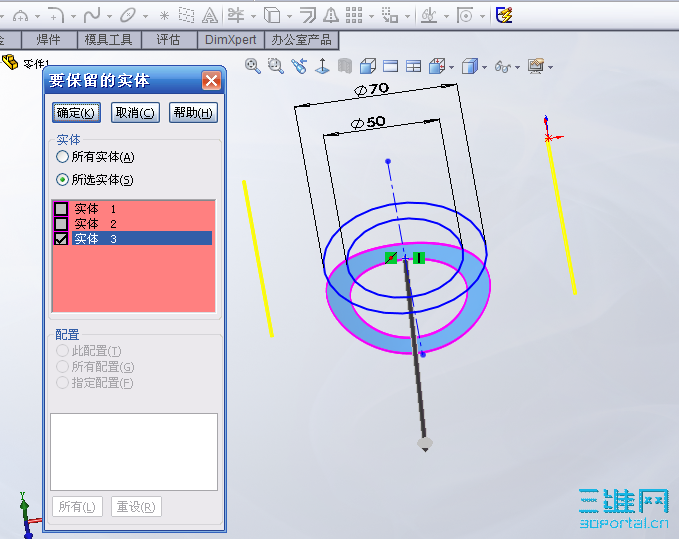679x539 pixels.
Task: Click the 零件1 part icon in tree
Action: (x=10, y=62)
